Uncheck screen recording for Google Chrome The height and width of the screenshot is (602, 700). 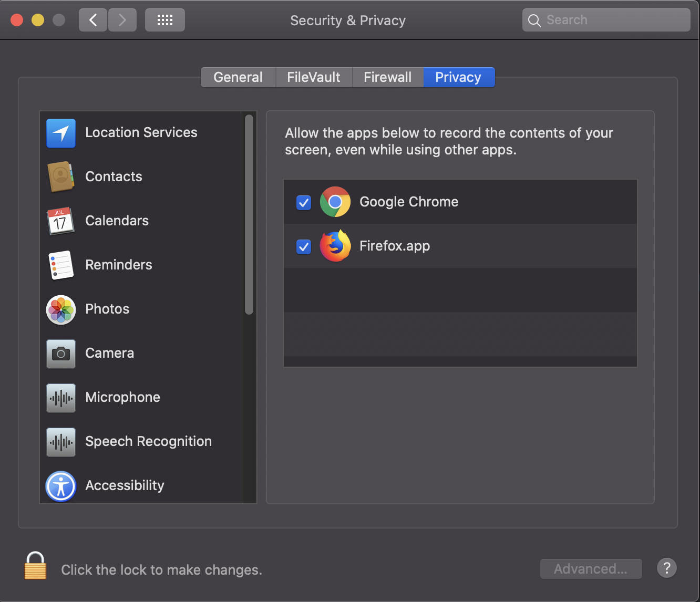[303, 202]
